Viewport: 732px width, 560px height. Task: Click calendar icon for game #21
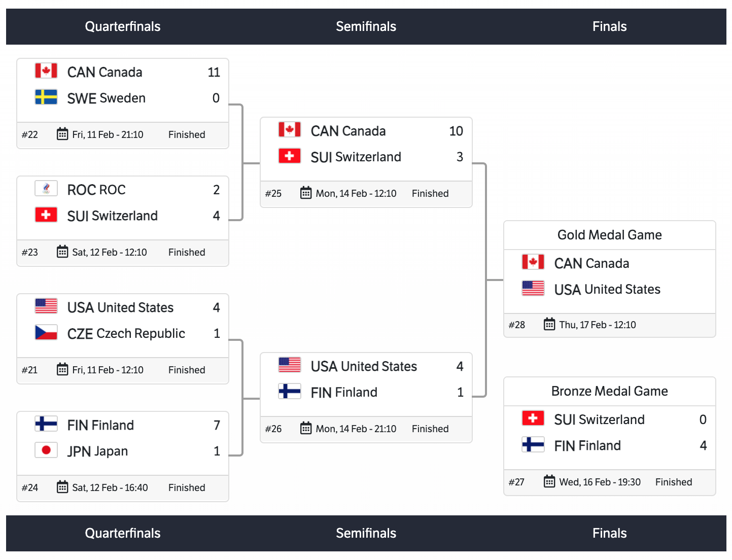click(62, 369)
